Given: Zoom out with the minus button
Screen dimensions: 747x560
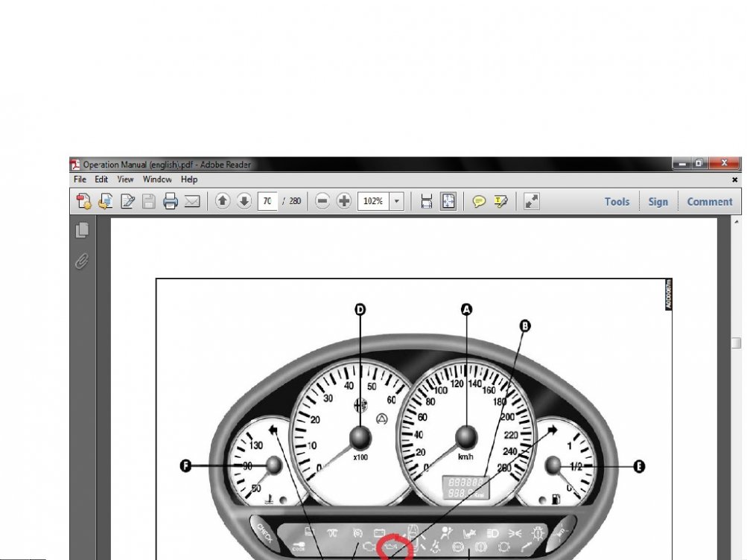Looking at the screenshot, I should click(x=322, y=201).
